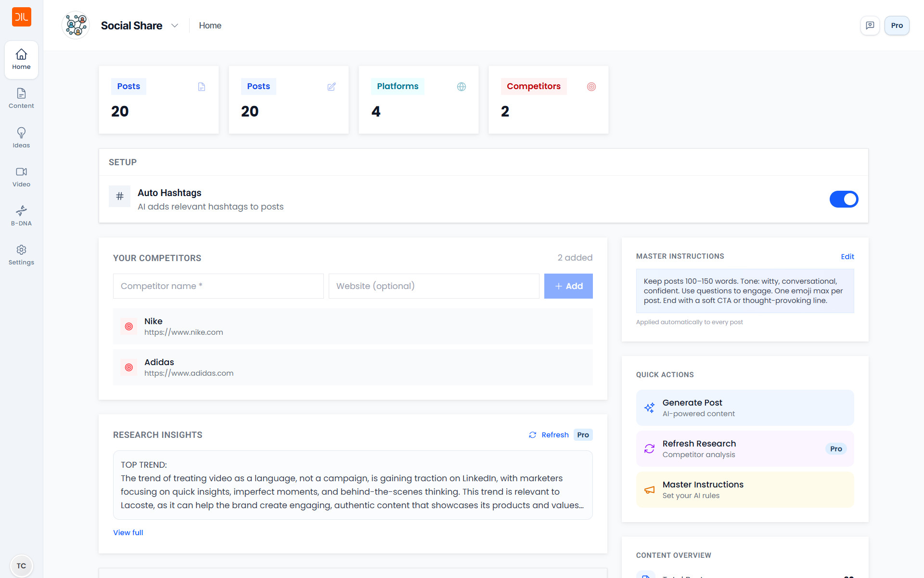The image size is (924, 578).
Task: Click the feedback chat icon in header
Action: point(870,26)
